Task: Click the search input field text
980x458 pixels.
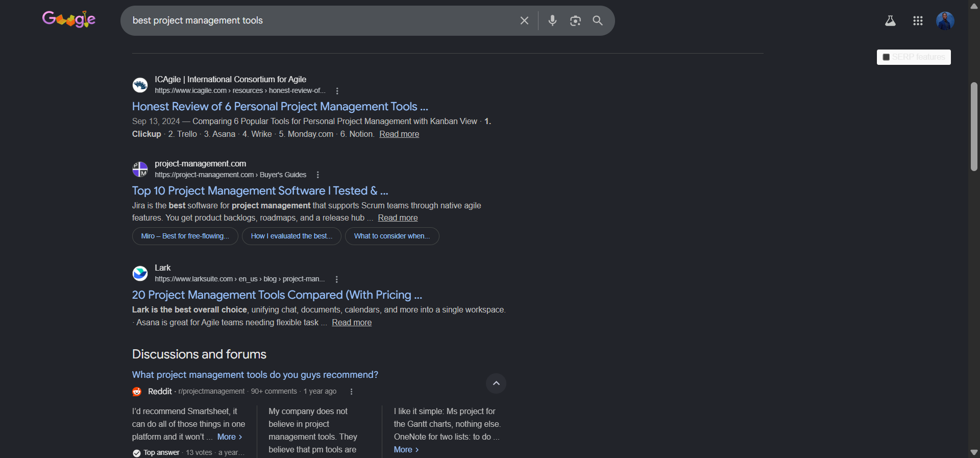Action: [198, 20]
